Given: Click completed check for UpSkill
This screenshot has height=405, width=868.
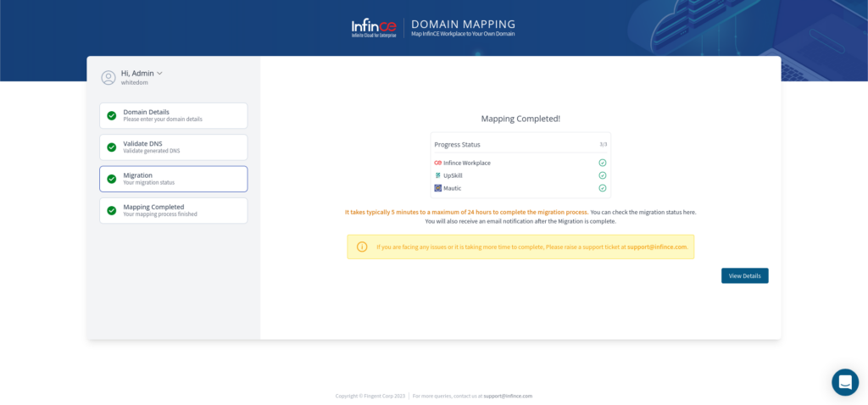Looking at the screenshot, I should [603, 175].
